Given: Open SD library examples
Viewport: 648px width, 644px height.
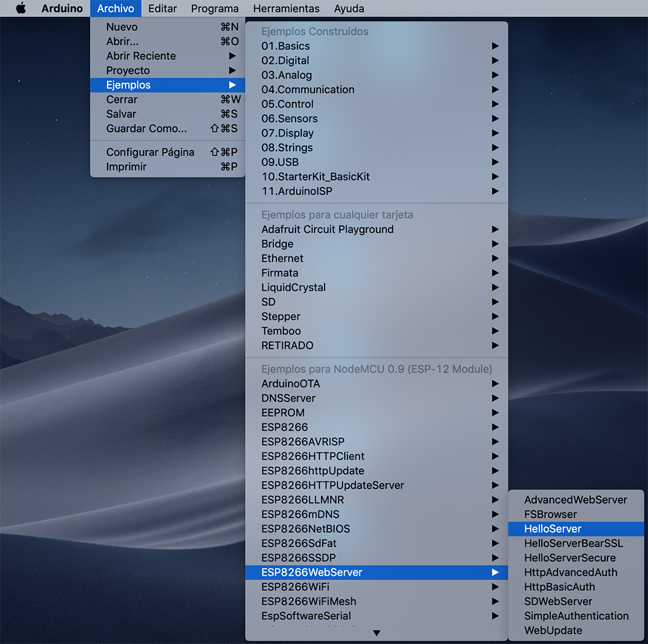Looking at the screenshot, I should (377, 302).
